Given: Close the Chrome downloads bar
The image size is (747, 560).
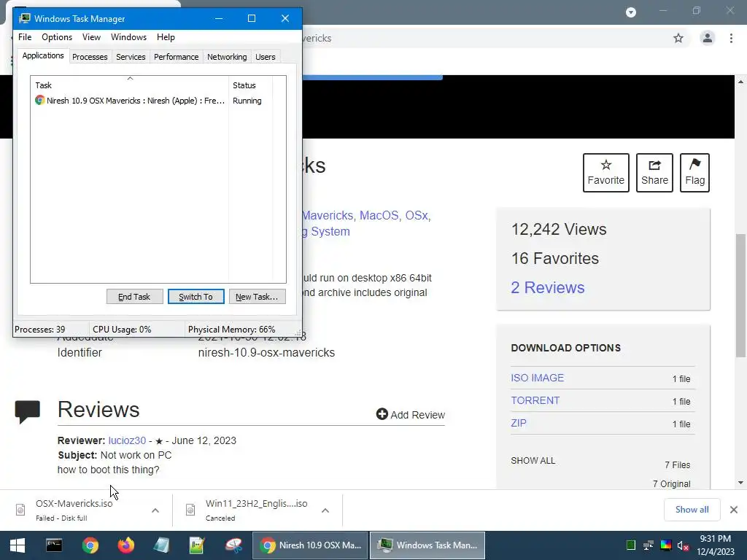Looking at the screenshot, I should coord(734,510).
